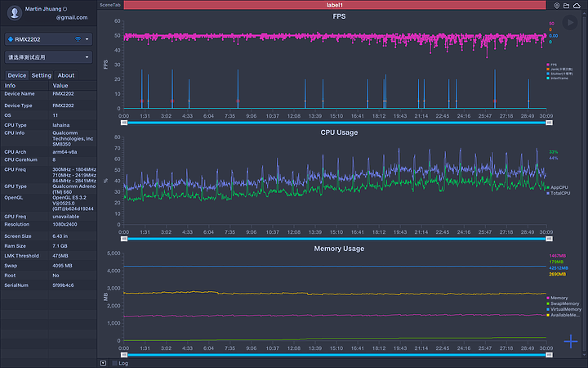588x368 pixels.
Task: Select the SerialNum value 5f99b4c6
Action: point(63,285)
